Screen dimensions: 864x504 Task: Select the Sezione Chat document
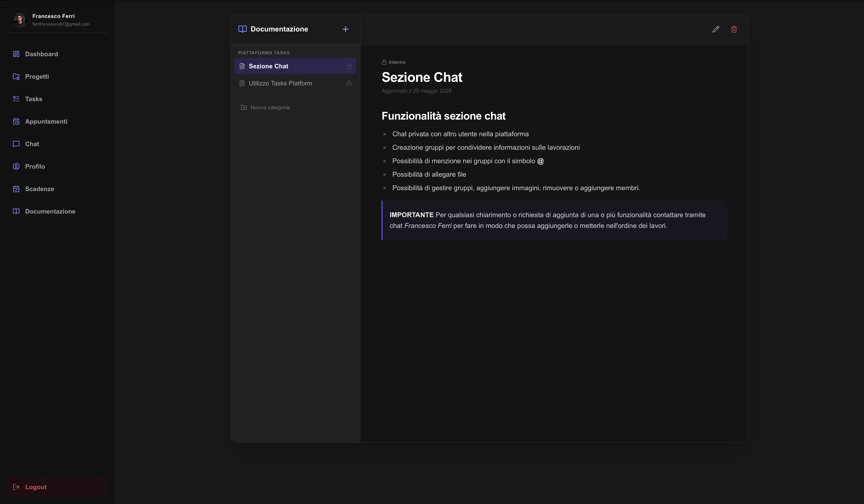pyautogui.click(x=295, y=66)
